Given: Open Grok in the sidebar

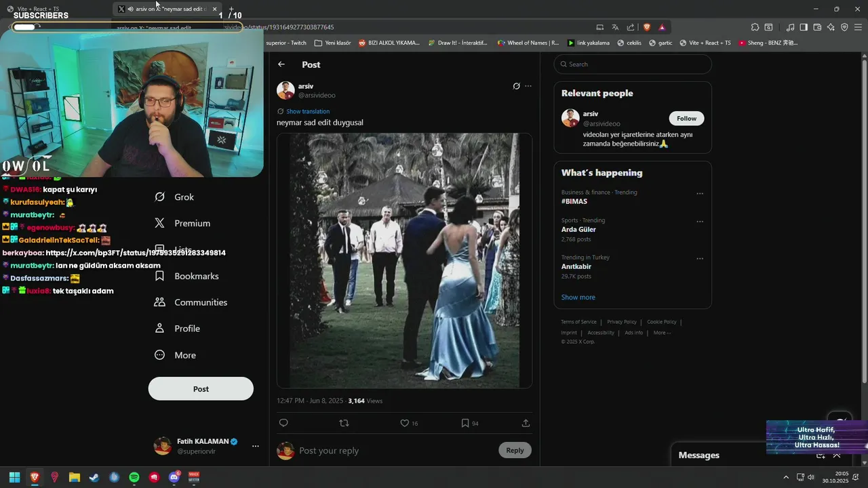Looking at the screenshot, I should [175, 197].
